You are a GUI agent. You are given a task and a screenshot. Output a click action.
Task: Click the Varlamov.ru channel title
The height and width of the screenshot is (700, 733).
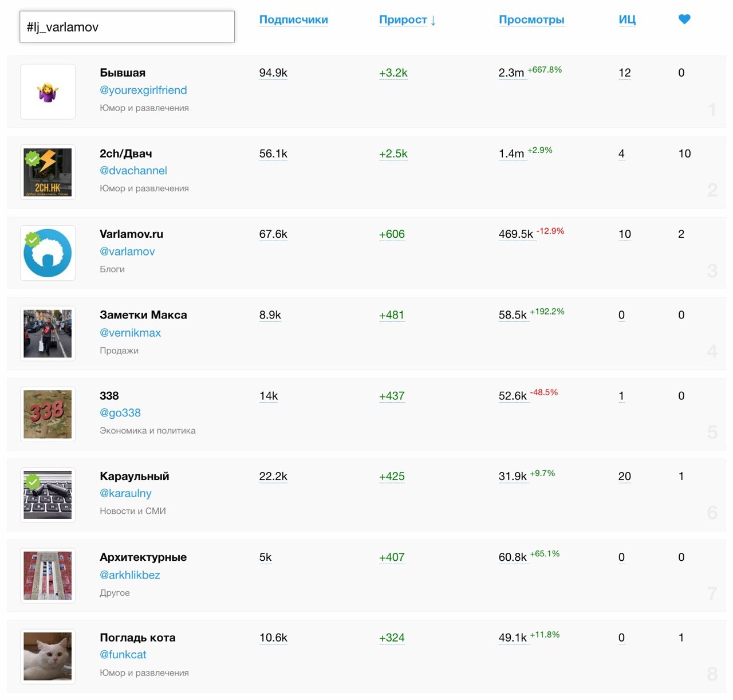click(x=132, y=234)
